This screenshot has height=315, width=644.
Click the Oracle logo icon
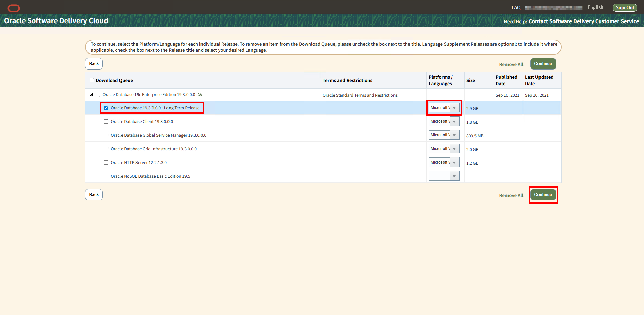point(14,8)
